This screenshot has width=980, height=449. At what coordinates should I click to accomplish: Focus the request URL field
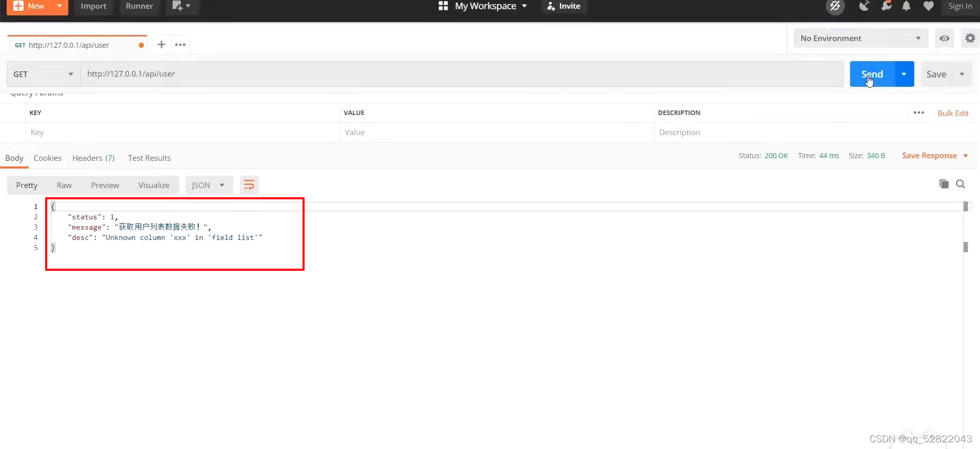tap(462, 74)
